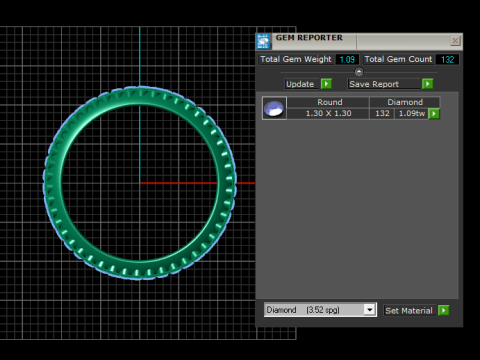
Task: Select the round diamond gem thumbnail
Action: coord(274,108)
